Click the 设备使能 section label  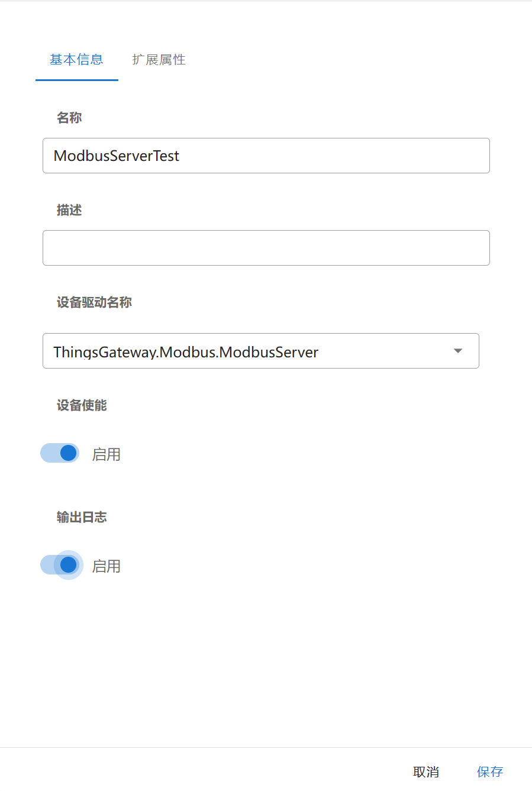point(82,405)
